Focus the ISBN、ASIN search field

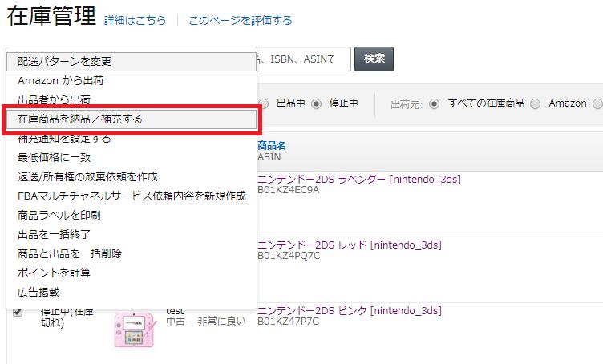pos(303,59)
